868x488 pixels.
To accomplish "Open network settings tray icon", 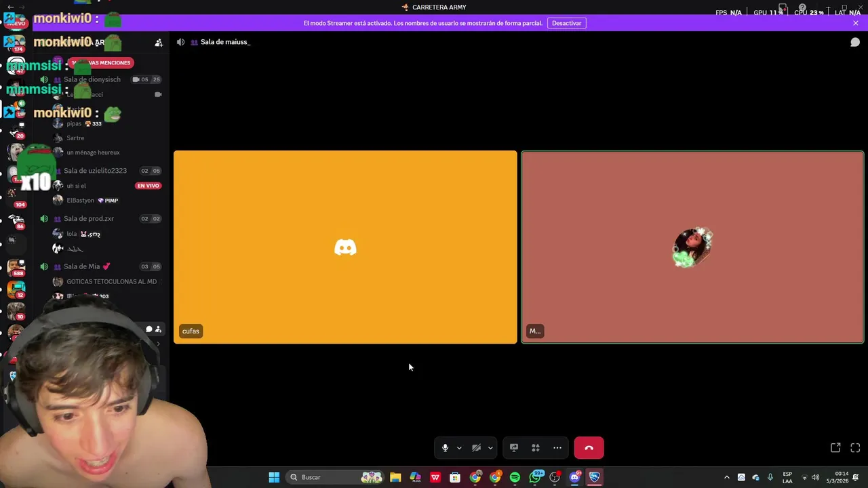I will pyautogui.click(x=804, y=477).
